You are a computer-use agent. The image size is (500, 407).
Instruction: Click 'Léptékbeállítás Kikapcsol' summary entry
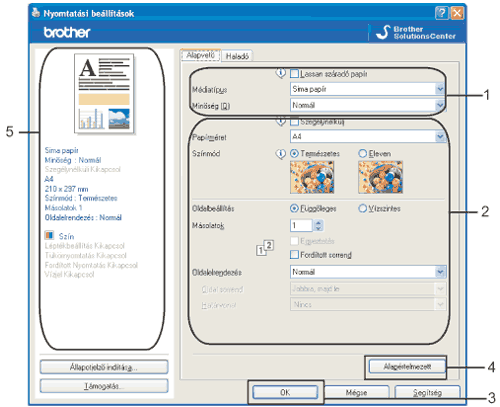pos(85,246)
